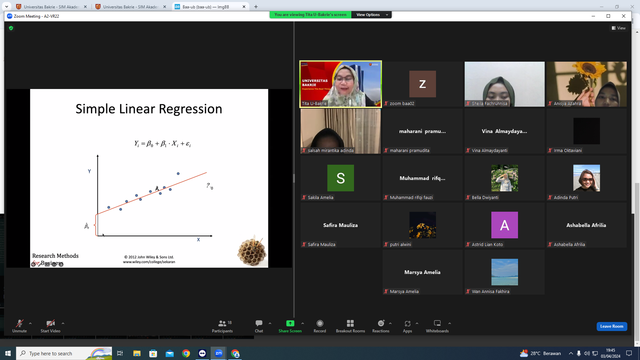Select Marsya Amelia's participant tile

422,272
